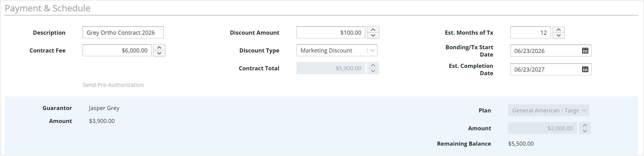The image size is (644, 156).
Task: Click the Discount Type label
Action: (259, 50)
